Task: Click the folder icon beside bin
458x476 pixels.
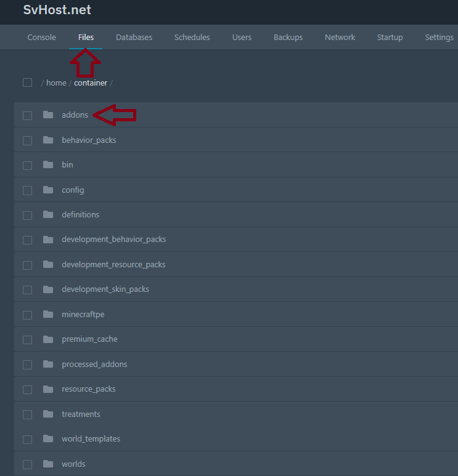Action: 48,165
